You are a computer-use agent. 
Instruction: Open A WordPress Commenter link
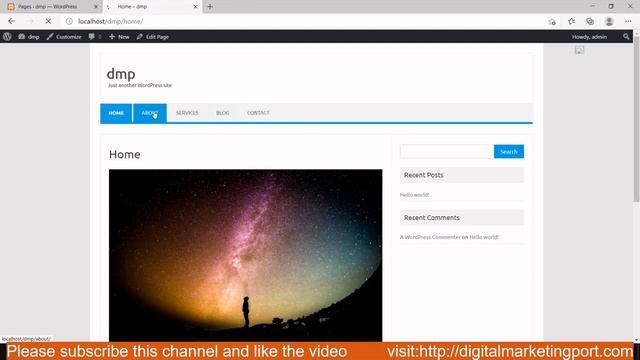click(430, 237)
